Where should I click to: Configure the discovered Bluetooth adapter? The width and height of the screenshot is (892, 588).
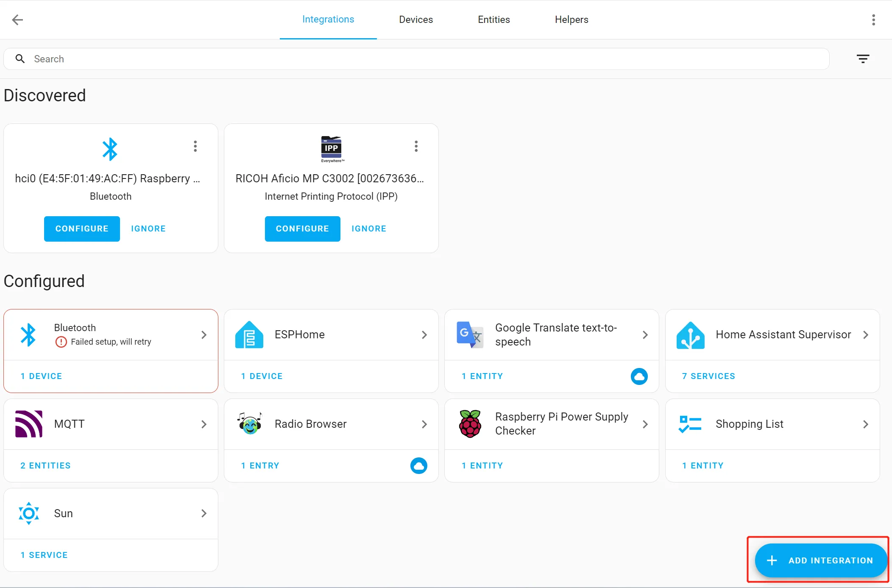tap(82, 229)
